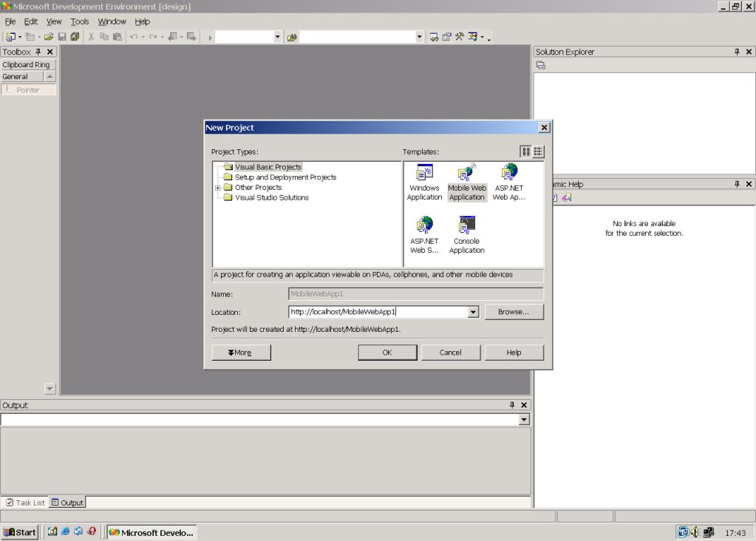Viewport: 756px width, 541px height.
Task: Select Setup and Deployment Projects folder
Action: pyautogui.click(x=285, y=177)
